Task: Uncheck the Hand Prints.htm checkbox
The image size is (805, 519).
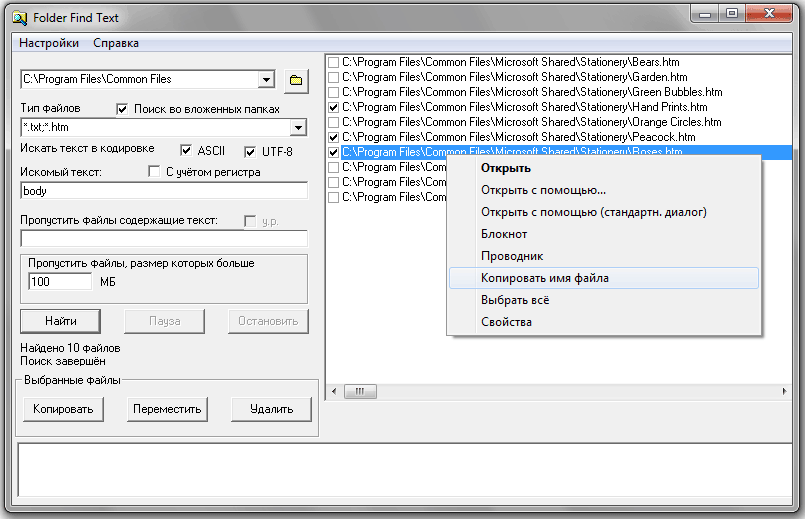Action: click(333, 107)
